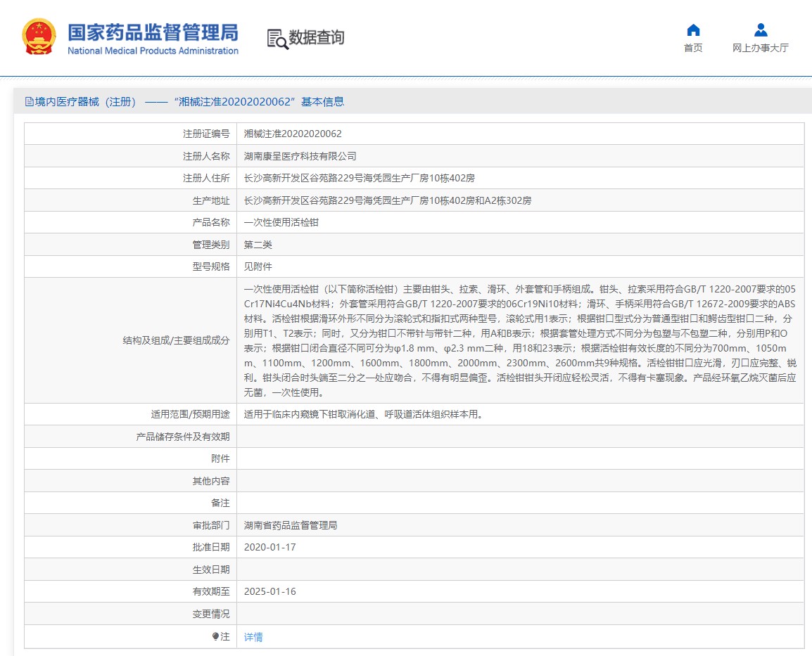Click the 网上办事大厅 text label

click(x=761, y=48)
